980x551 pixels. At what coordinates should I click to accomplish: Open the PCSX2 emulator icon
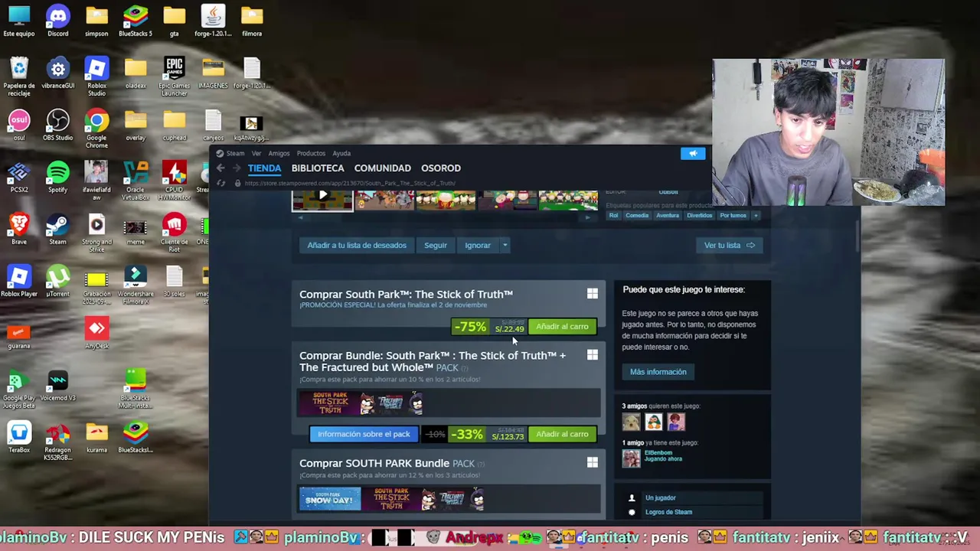(x=19, y=178)
